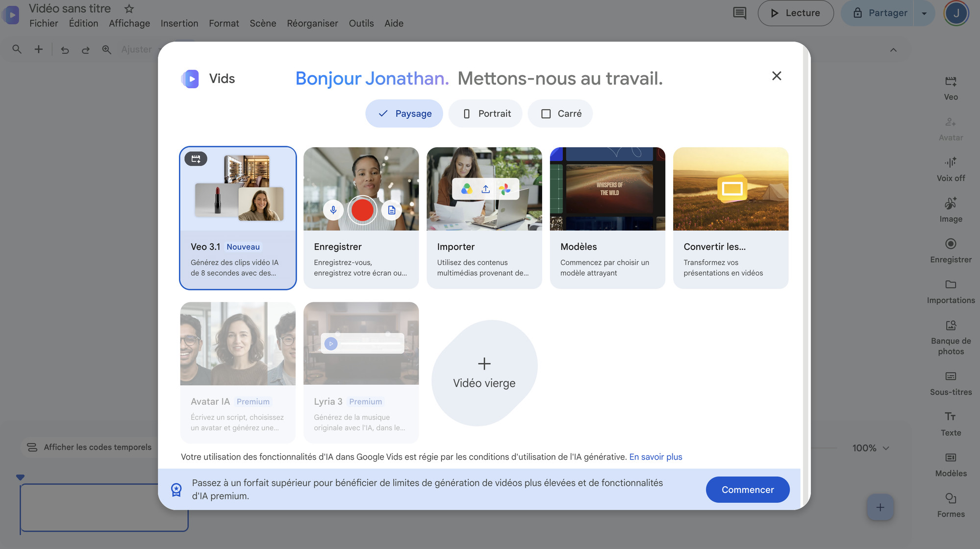Image resolution: width=980 pixels, height=549 pixels.
Task: Open the Veo tool in the sidebar
Action: [x=951, y=88]
